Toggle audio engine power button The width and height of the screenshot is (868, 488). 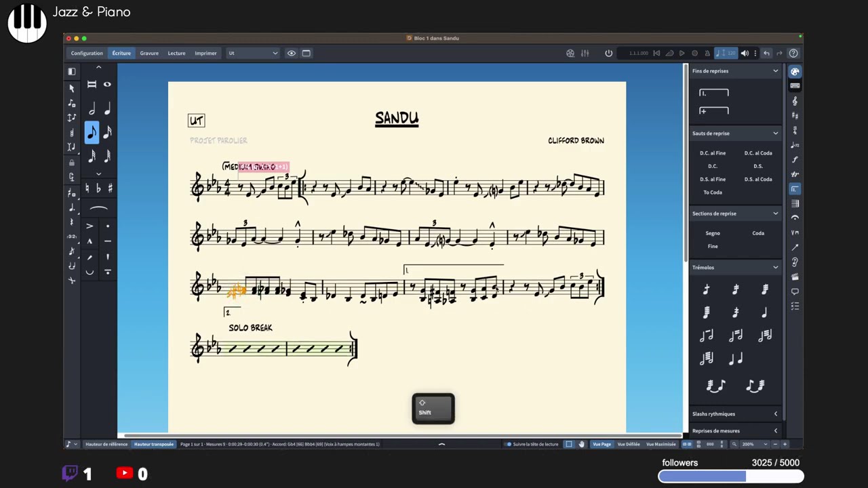click(x=609, y=53)
